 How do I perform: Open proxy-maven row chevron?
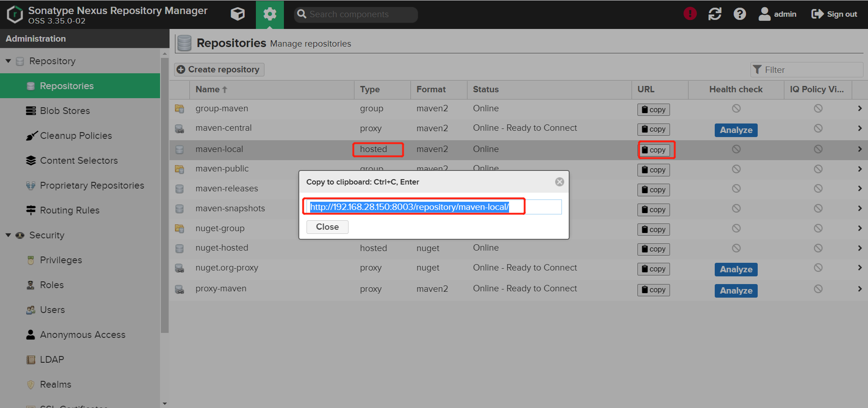pyautogui.click(x=859, y=289)
